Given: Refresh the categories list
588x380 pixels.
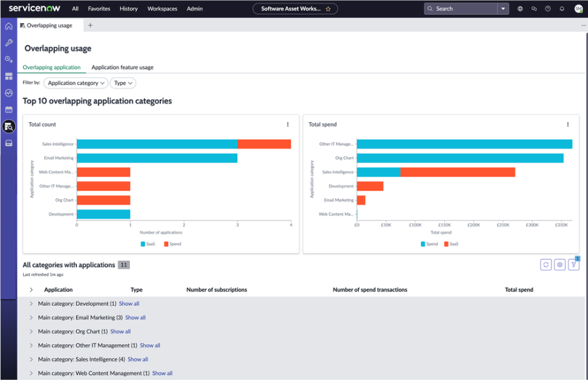Looking at the screenshot, I should (x=546, y=265).
